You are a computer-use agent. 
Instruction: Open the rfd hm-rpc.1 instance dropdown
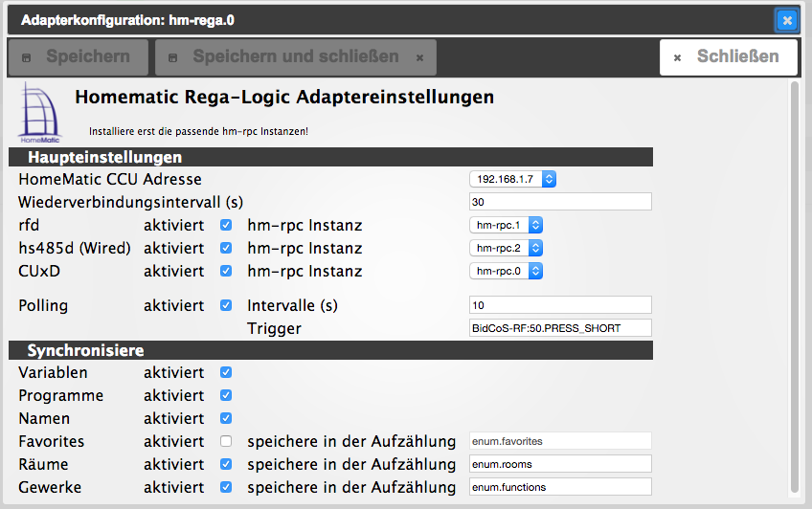pyautogui.click(x=507, y=226)
